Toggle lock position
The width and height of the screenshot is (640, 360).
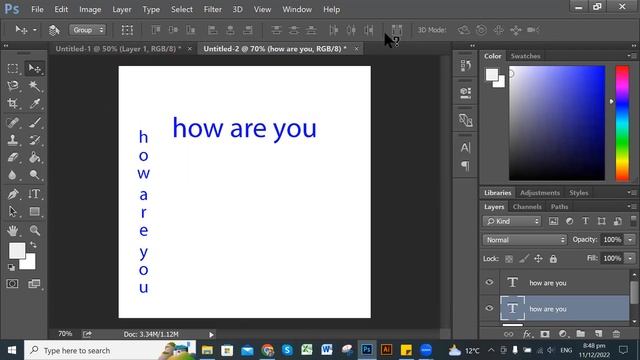coord(538,259)
